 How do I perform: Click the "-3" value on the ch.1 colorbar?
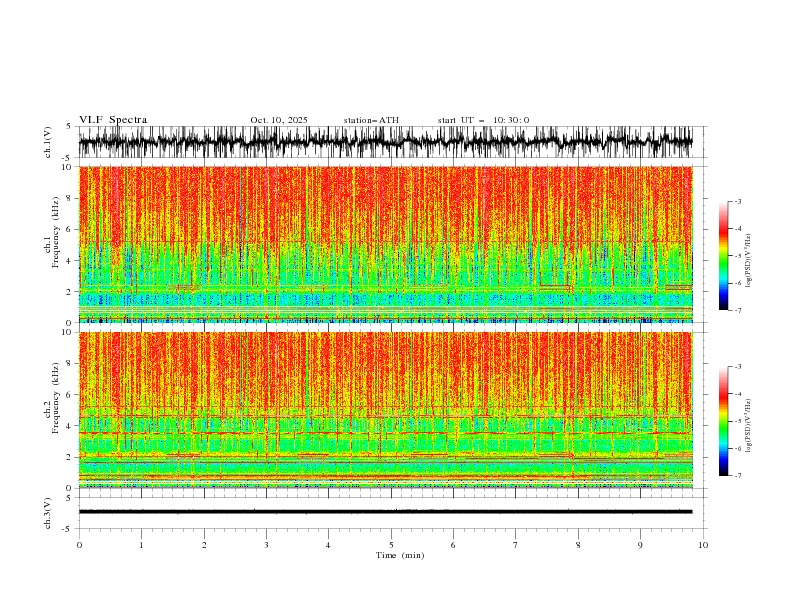point(738,201)
